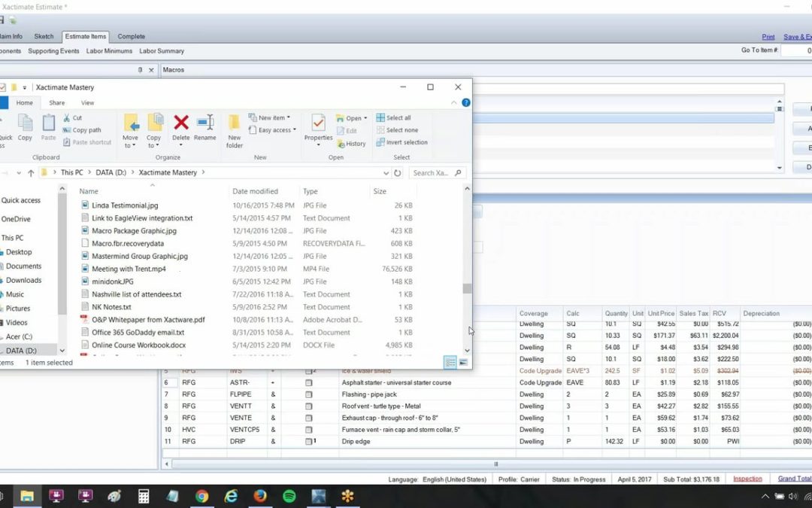The width and height of the screenshot is (812, 508).
Task: Click the Copy path button
Action: 81,130
